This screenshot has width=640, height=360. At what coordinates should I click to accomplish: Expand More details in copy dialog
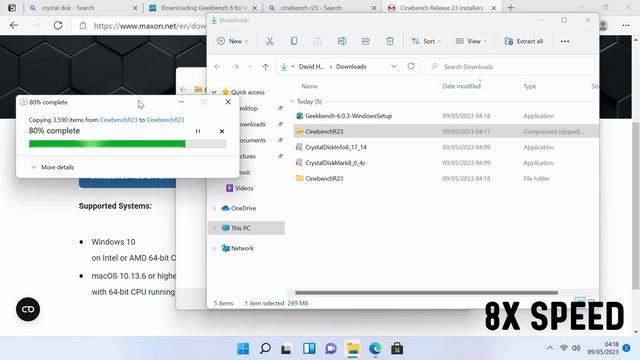pos(52,167)
